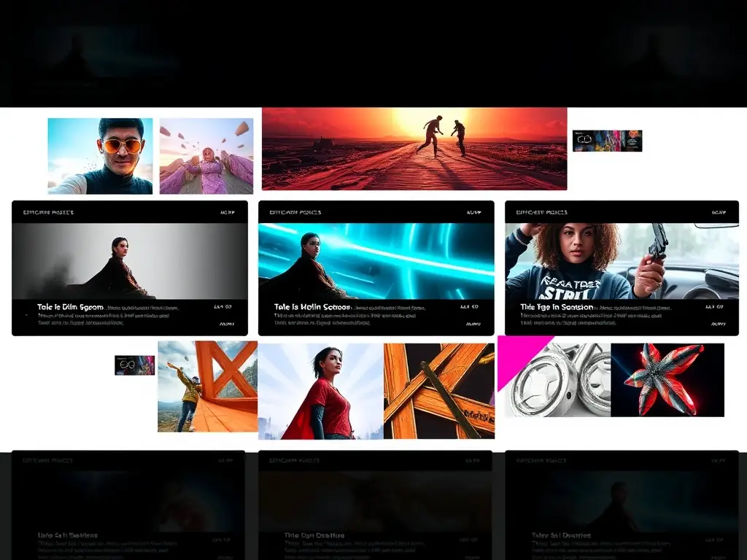Open the pink figure with floating rocks thumbnail

pos(206,156)
